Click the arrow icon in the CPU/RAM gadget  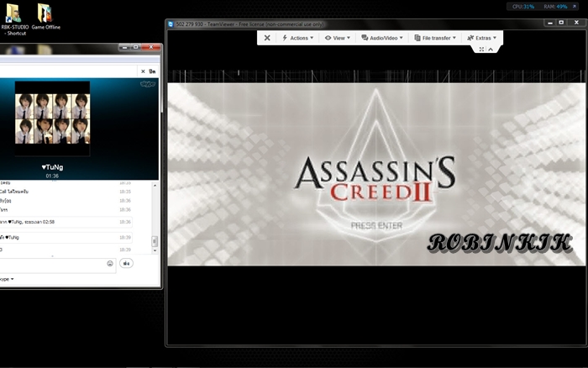574,7
